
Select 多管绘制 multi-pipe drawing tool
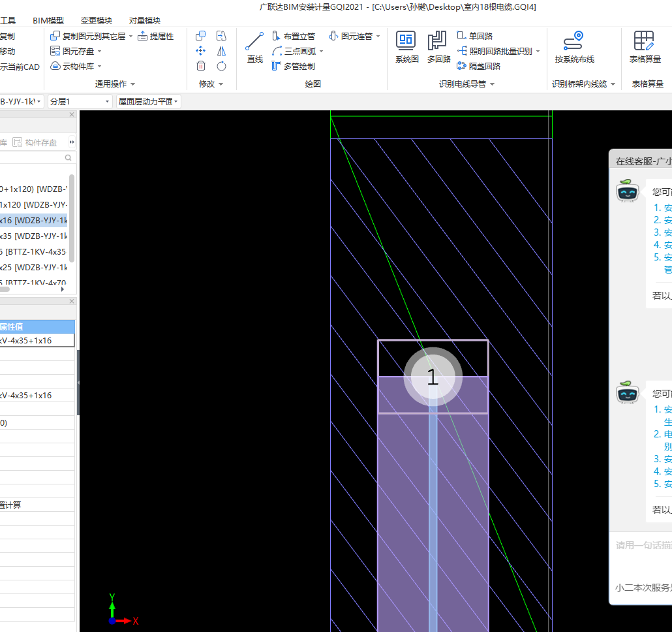[x=294, y=66]
